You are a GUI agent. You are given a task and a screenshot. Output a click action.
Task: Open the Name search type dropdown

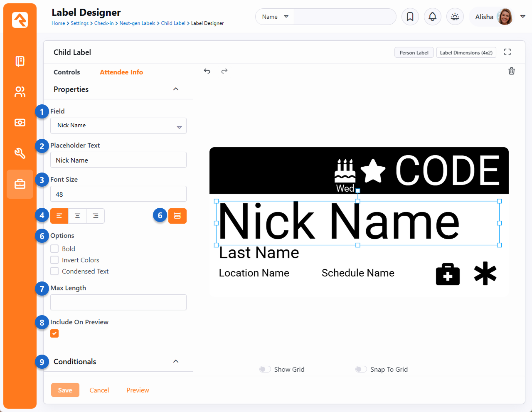coord(275,17)
